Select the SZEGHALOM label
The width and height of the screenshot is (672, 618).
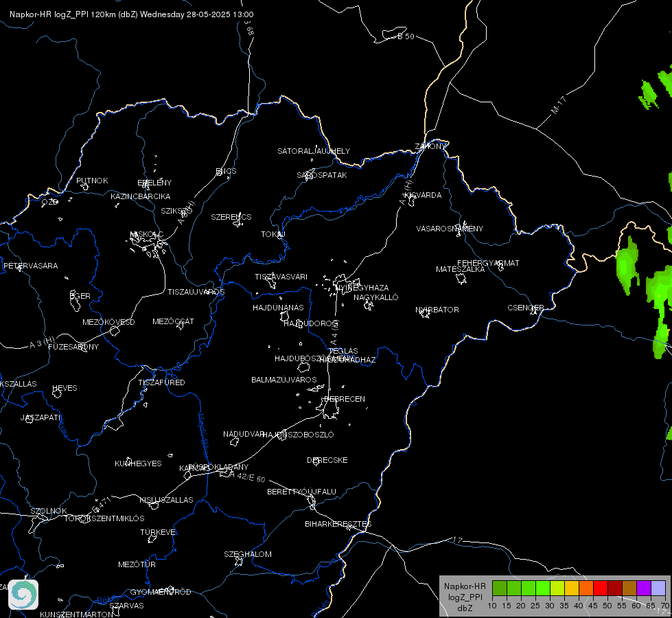248,554
